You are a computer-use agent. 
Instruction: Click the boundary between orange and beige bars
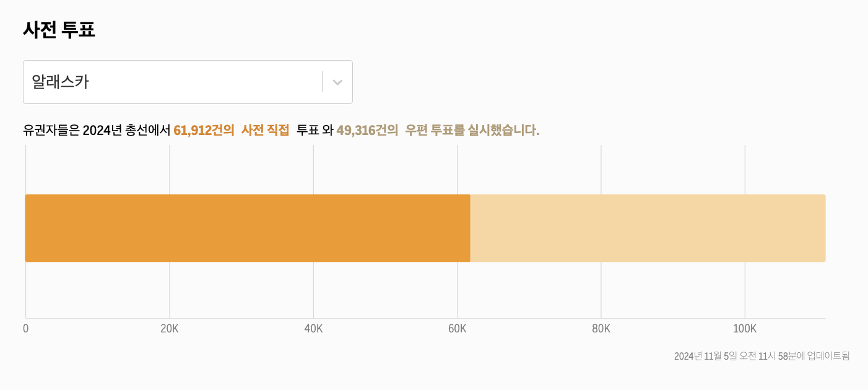471,227
